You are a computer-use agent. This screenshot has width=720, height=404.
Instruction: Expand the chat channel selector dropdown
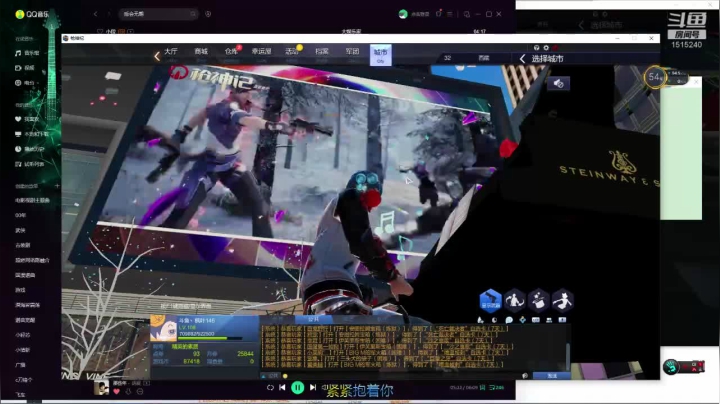click(x=271, y=376)
